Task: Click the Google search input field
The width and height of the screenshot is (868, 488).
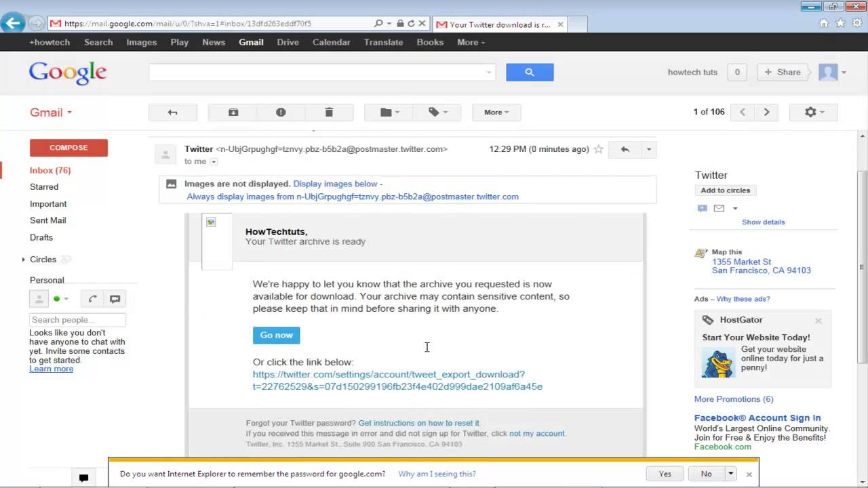Action: [322, 72]
